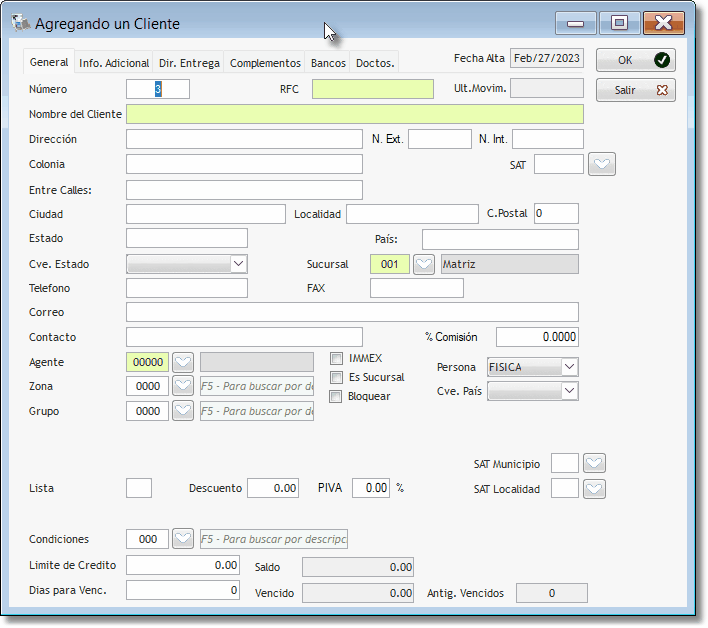Confirm with the OK button
708x628 pixels.
point(636,60)
